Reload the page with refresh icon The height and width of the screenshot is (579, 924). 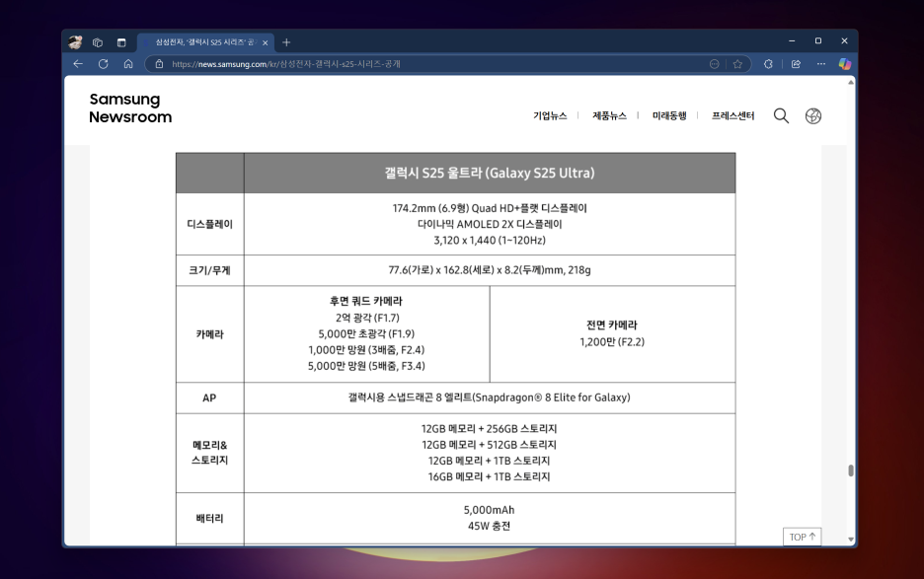click(x=103, y=63)
